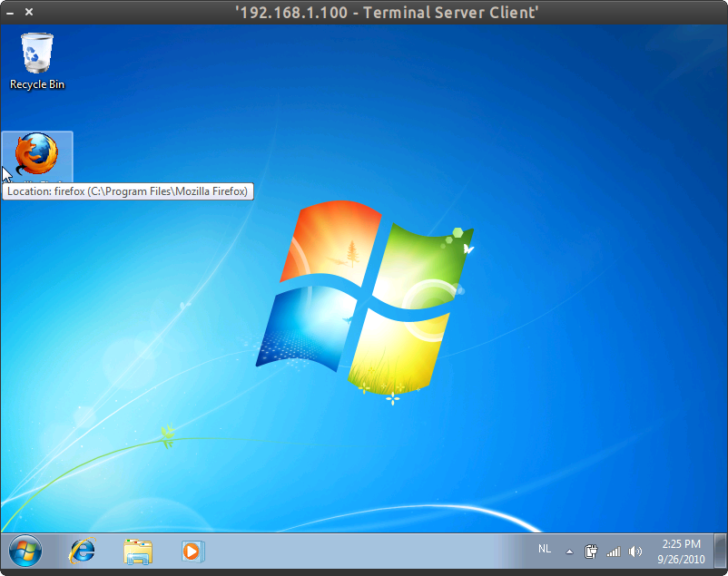Viewport: 728px width, 576px height.
Task: Click the power plug tray icon
Action: pyautogui.click(x=591, y=552)
